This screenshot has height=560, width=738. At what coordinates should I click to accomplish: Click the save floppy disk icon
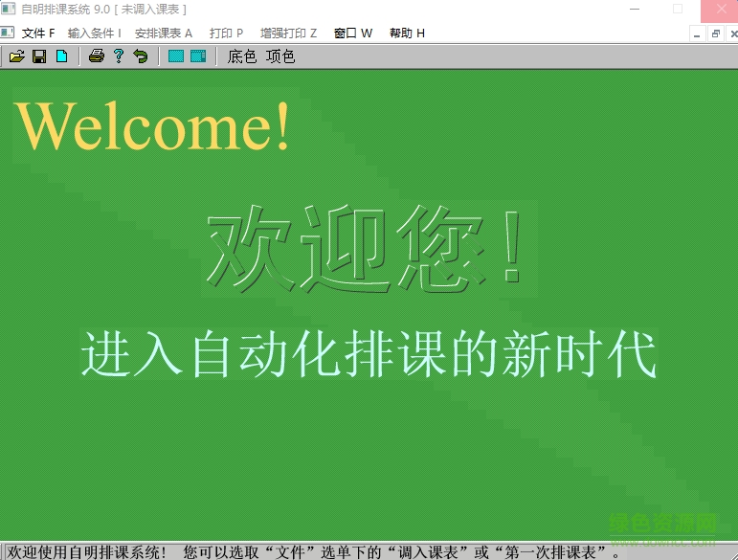click(x=39, y=56)
